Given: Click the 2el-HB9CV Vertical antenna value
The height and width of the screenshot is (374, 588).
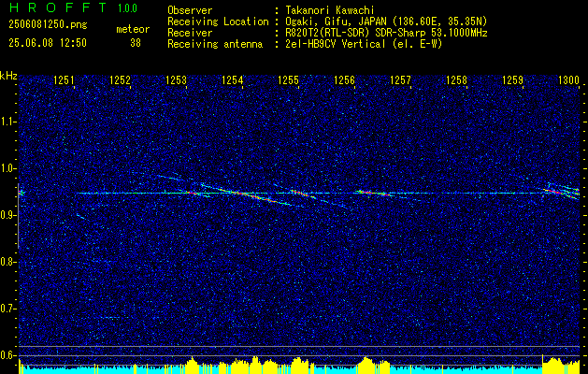Looking at the screenshot, I should (x=364, y=44).
